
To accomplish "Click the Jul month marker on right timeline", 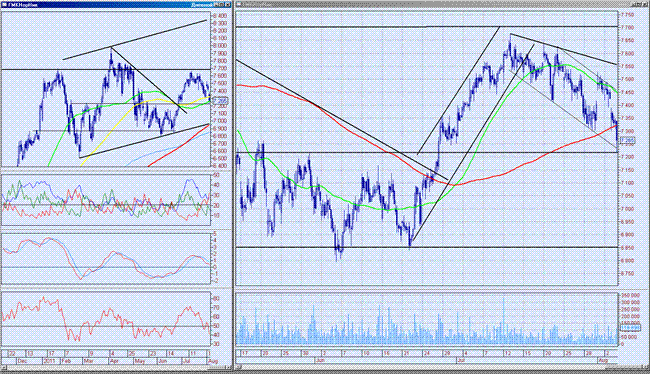I will (x=461, y=361).
